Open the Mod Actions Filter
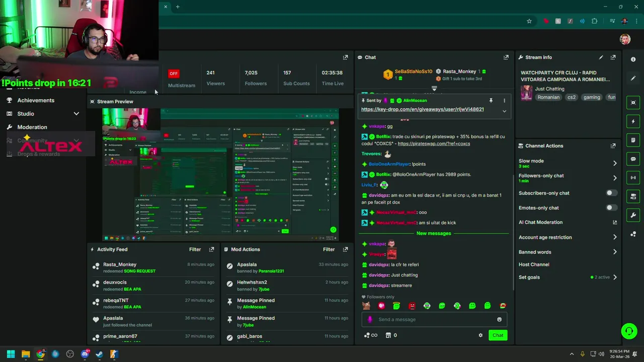 click(329, 249)
